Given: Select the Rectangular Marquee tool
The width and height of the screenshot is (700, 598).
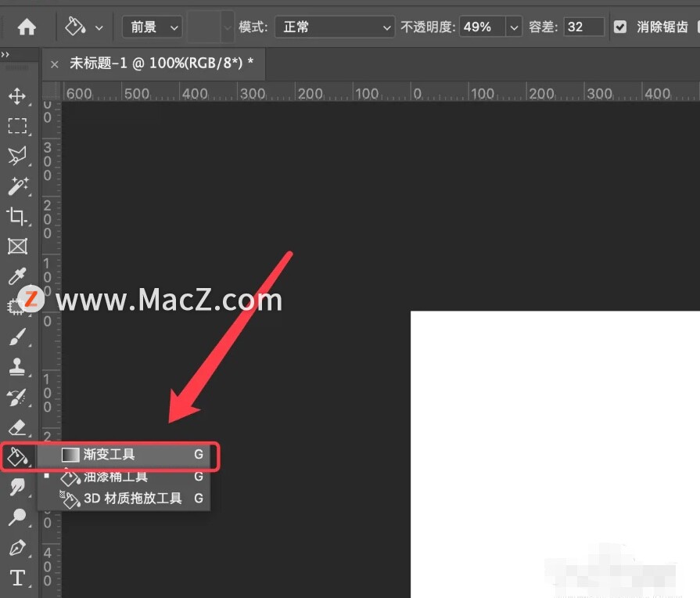Looking at the screenshot, I should pyautogui.click(x=17, y=126).
